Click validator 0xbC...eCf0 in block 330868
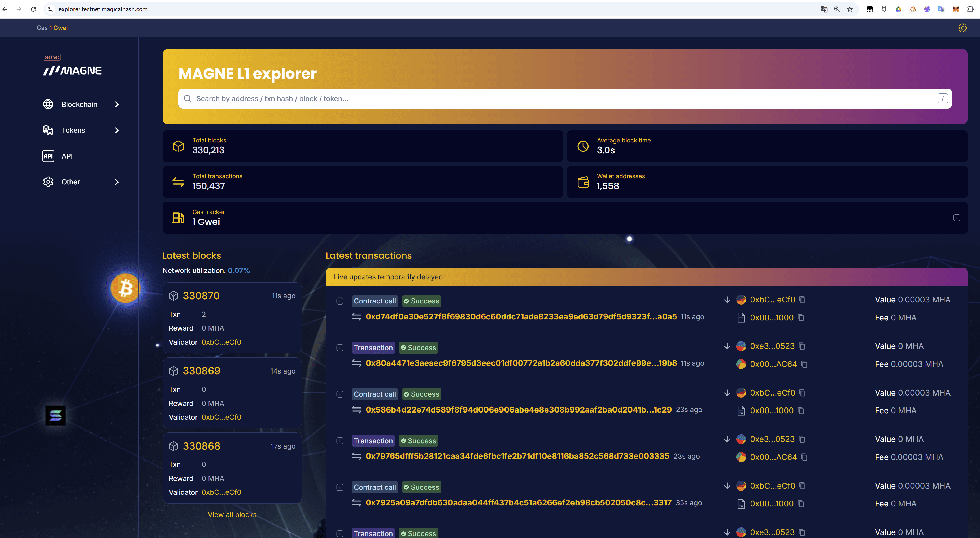This screenshot has height=538, width=980. 221,492
